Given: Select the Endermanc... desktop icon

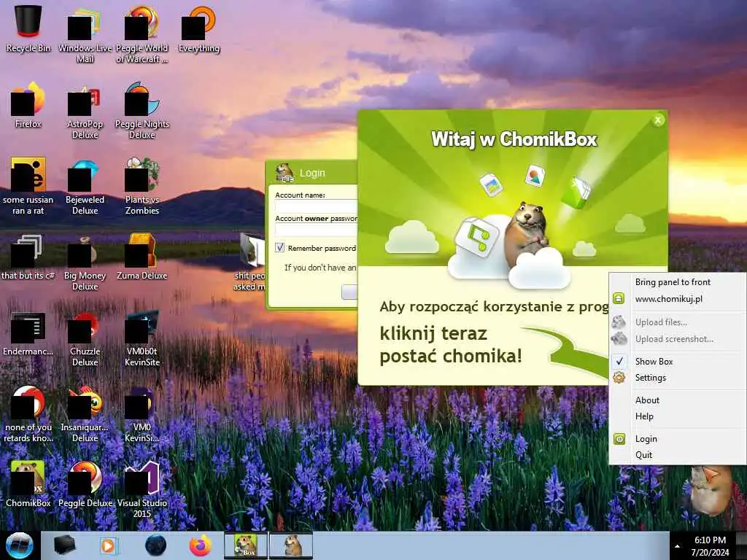Looking at the screenshot, I should [x=28, y=333].
